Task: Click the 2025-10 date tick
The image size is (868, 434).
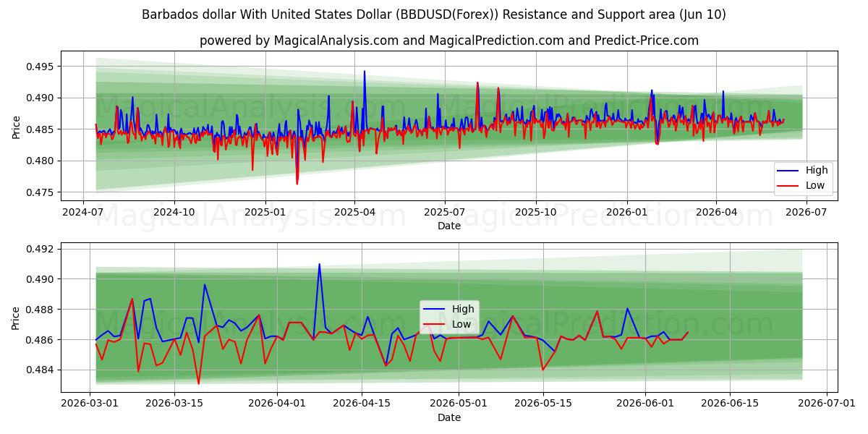Action: [535, 213]
